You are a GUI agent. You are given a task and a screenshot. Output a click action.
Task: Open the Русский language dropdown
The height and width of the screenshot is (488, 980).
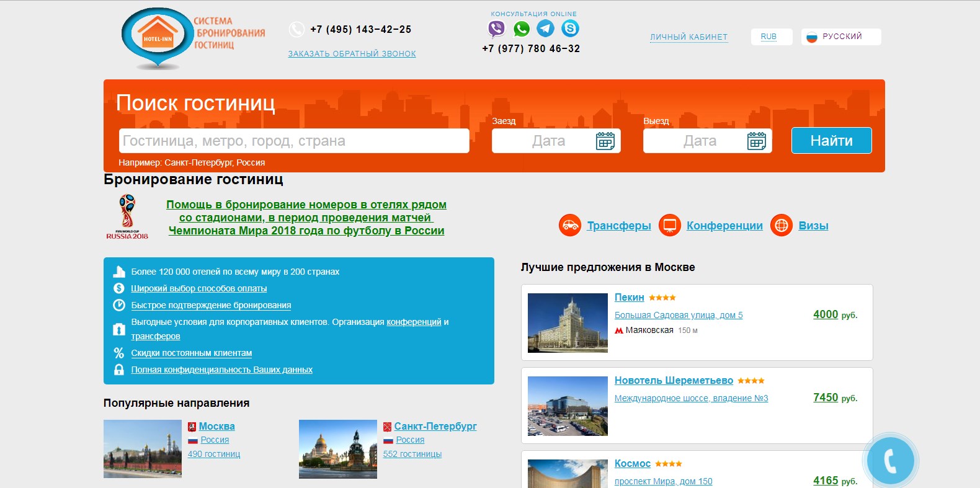tap(841, 37)
